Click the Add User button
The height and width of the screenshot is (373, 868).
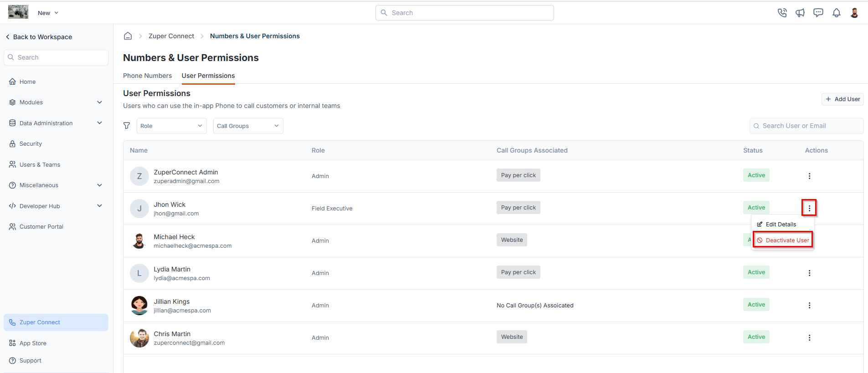[842, 99]
